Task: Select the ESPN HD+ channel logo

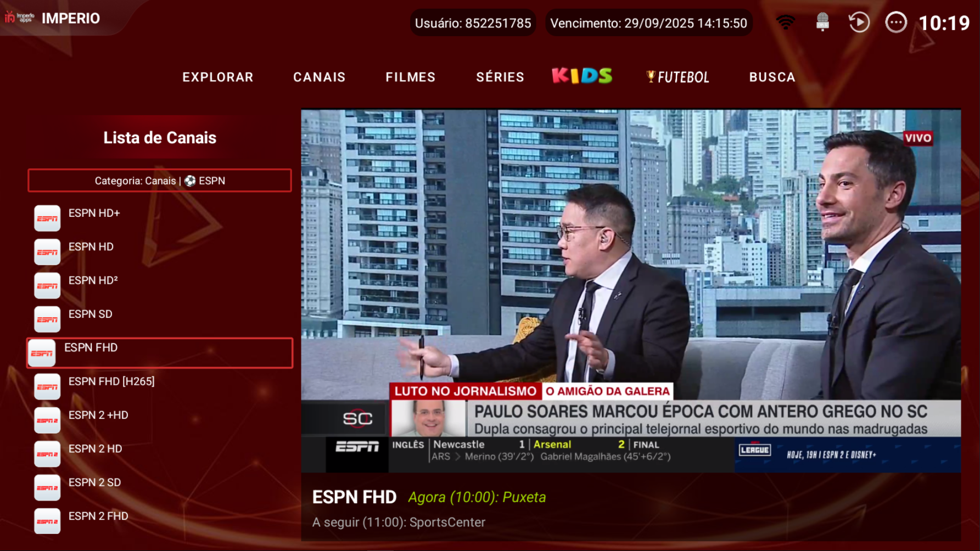Action: (47, 218)
